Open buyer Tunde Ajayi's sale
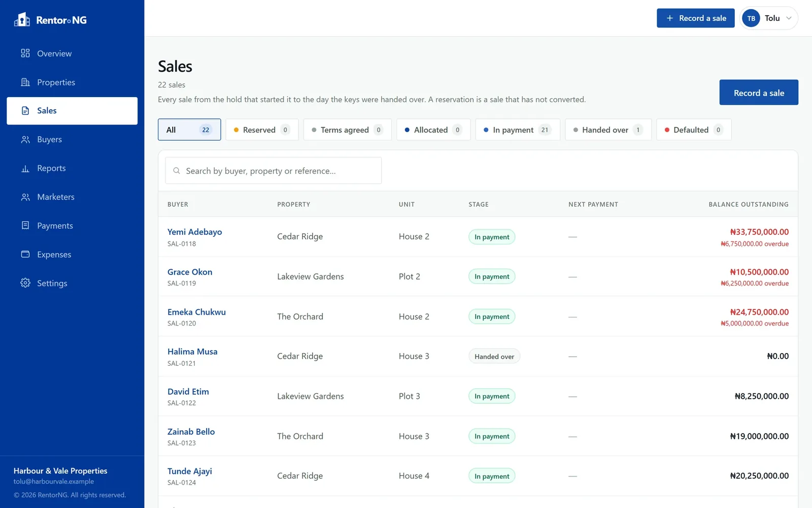Image resolution: width=812 pixels, height=508 pixels. pyautogui.click(x=190, y=471)
